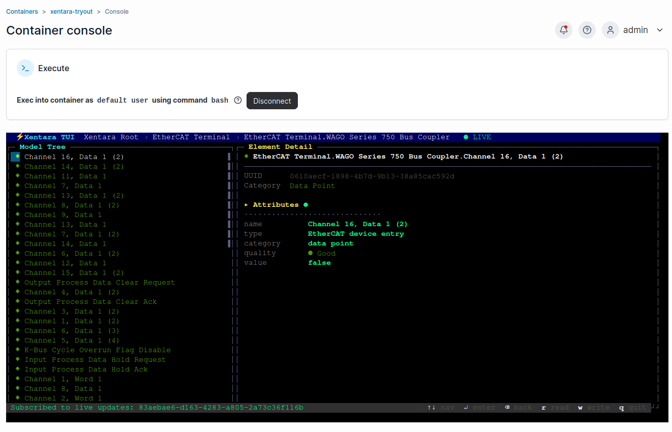Viewport: 672px width, 432px height.
Task: Click the Console breadcrumb text
Action: [117, 12]
